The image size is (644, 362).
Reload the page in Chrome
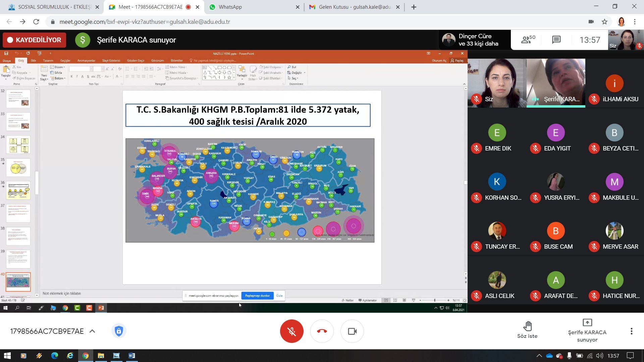coord(36,22)
